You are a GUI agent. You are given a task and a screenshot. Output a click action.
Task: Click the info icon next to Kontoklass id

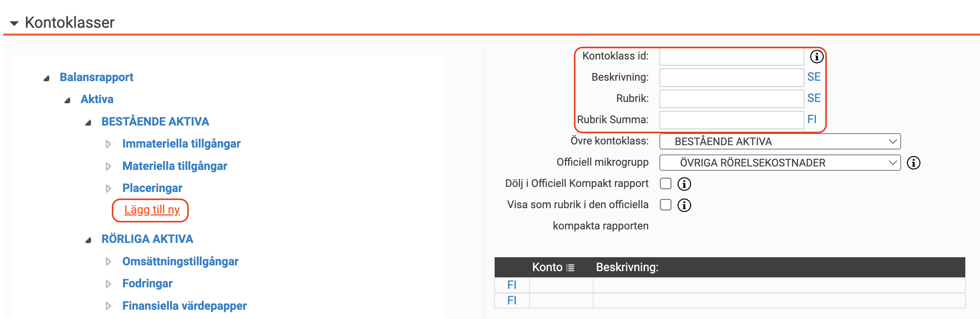coord(816,57)
